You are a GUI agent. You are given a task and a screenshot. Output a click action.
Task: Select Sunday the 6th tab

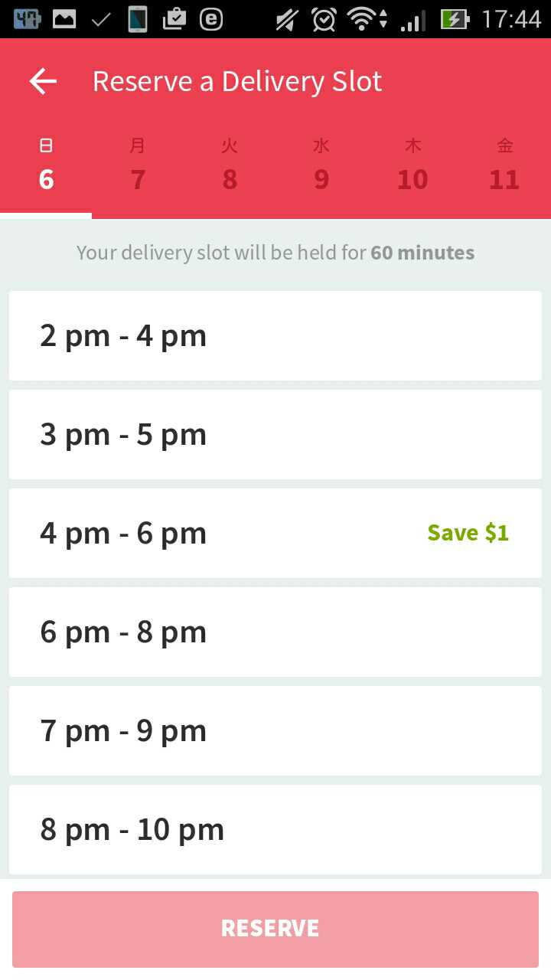click(x=46, y=166)
